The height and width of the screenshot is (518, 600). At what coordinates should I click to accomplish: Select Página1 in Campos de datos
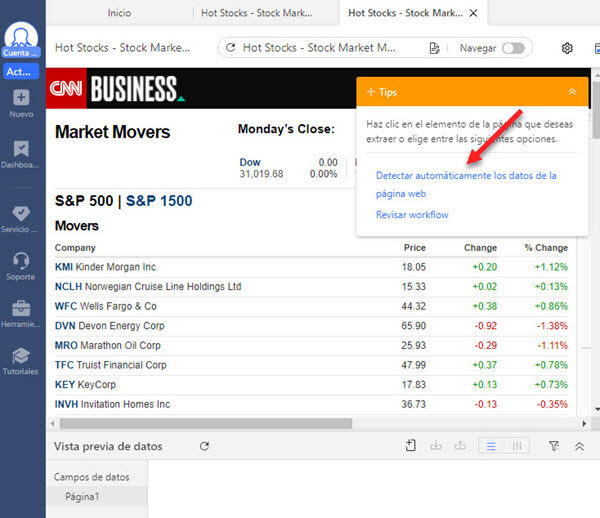pyautogui.click(x=82, y=496)
